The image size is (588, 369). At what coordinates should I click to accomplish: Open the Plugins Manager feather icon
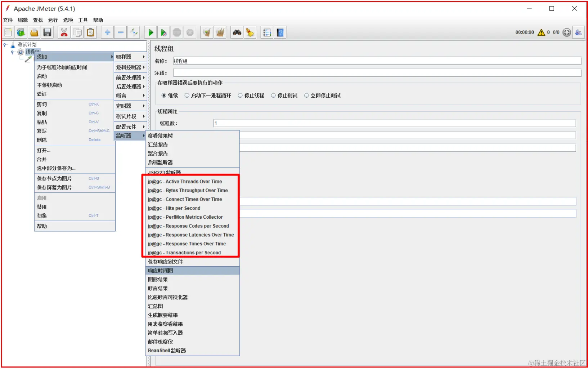click(579, 32)
